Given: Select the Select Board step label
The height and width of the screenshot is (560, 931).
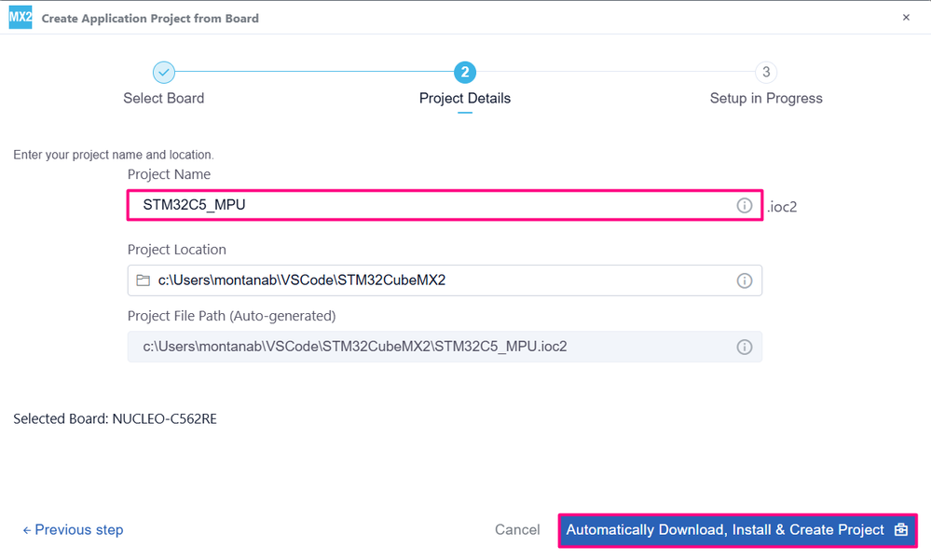Looking at the screenshot, I should (164, 98).
